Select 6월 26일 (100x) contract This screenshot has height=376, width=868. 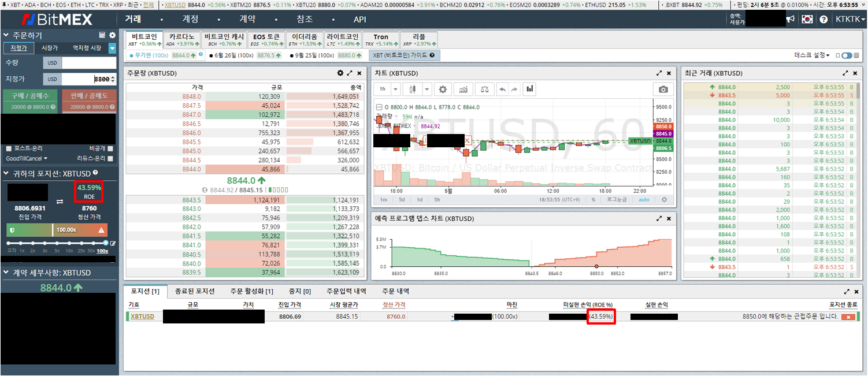[247, 55]
